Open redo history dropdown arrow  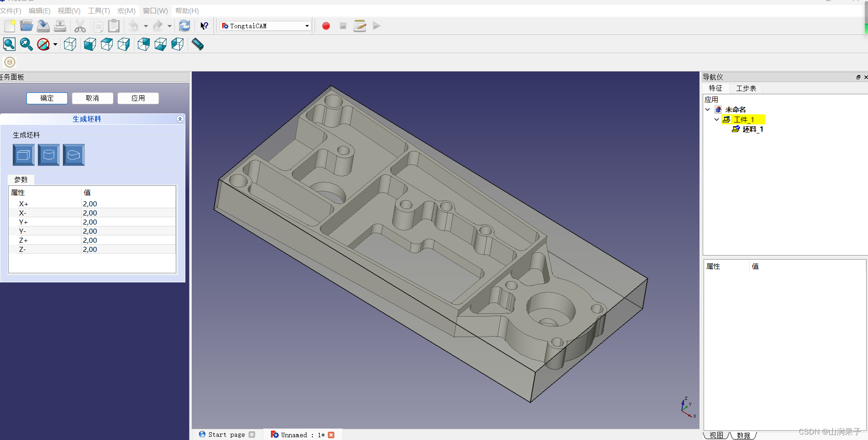169,26
